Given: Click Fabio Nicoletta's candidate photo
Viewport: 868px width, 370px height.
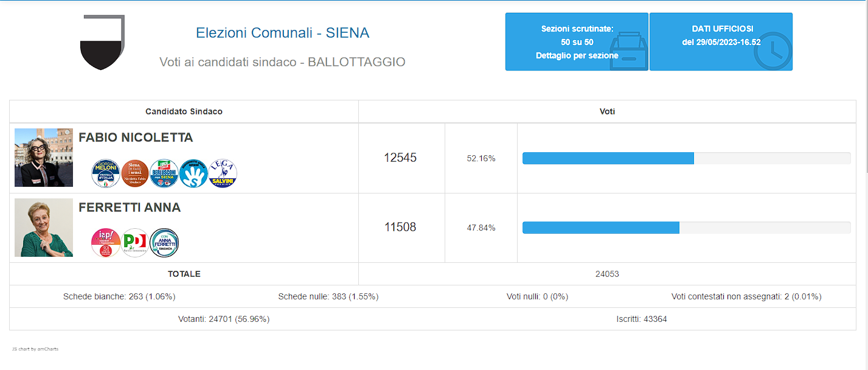Looking at the screenshot, I should click(x=44, y=158).
